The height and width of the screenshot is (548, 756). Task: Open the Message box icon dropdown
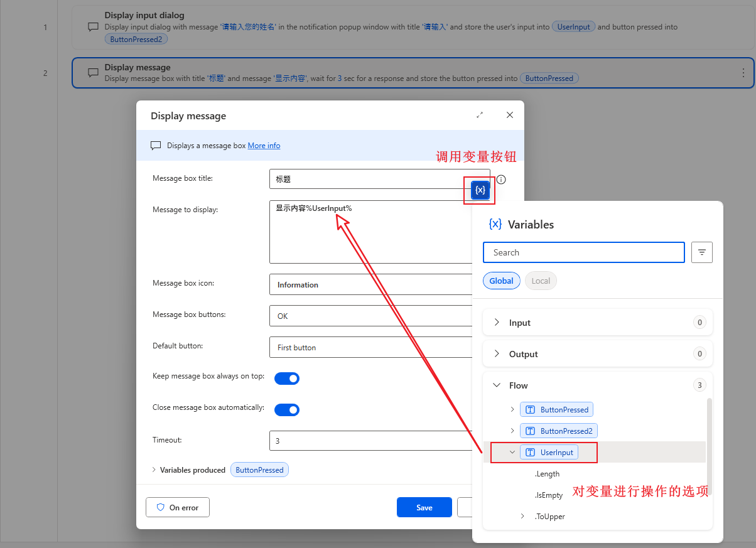(x=370, y=284)
